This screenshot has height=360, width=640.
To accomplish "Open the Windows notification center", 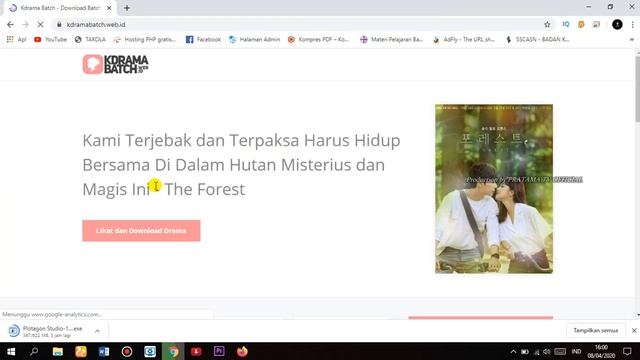I will (627, 351).
